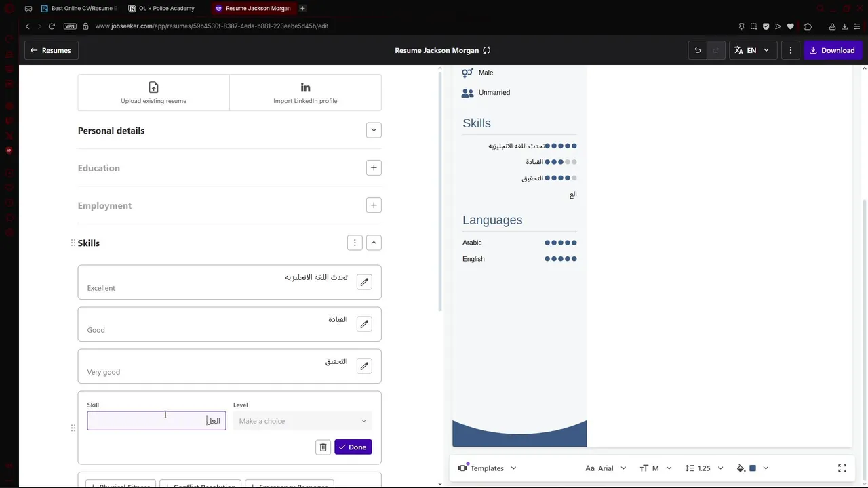Open a new browser tab

point(302,8)
